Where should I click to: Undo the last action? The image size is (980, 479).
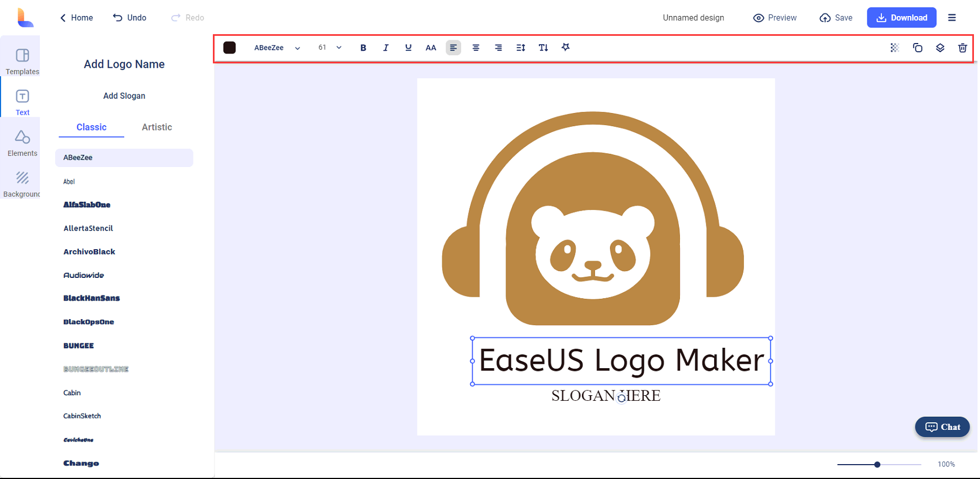[130, 18]
